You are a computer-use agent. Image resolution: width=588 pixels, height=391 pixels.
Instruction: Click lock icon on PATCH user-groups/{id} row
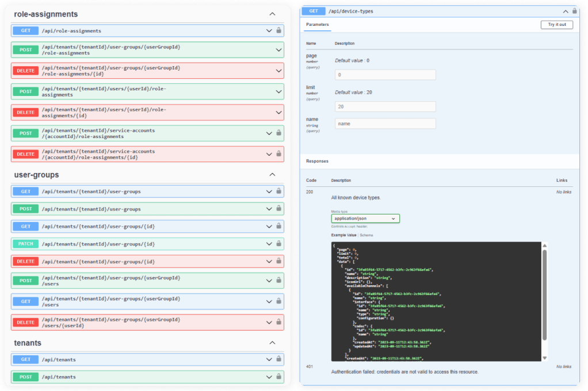pos(278,244)
